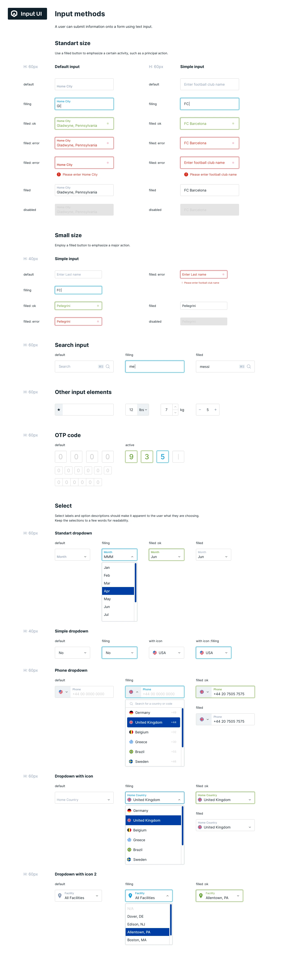Expand the US flag selector in default Phone field
Viewport: 290px width, 980px height.
pyautogui.click(x=63, y=692)
